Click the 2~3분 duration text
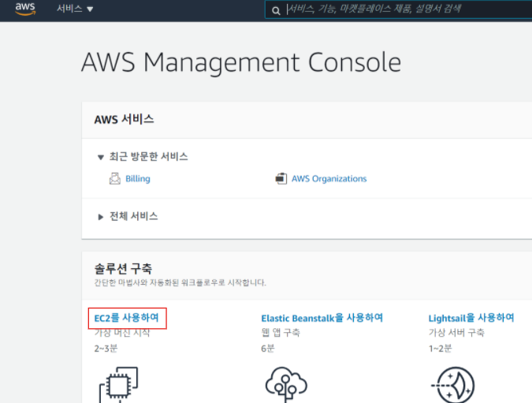Image resolution: width=532 pixels, height=403 pixels. 106,349
